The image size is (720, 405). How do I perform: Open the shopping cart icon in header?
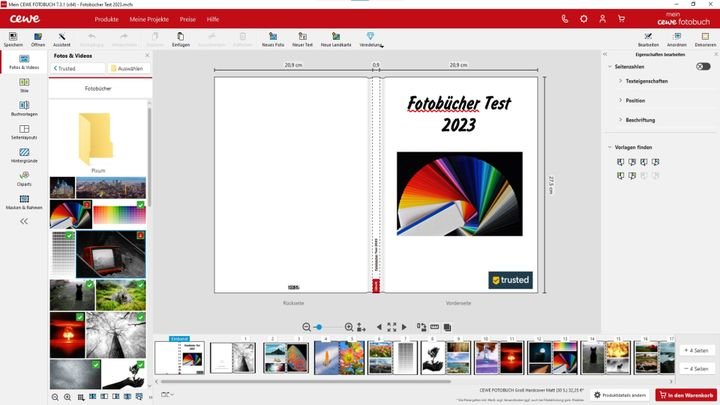tap(621, 19)
